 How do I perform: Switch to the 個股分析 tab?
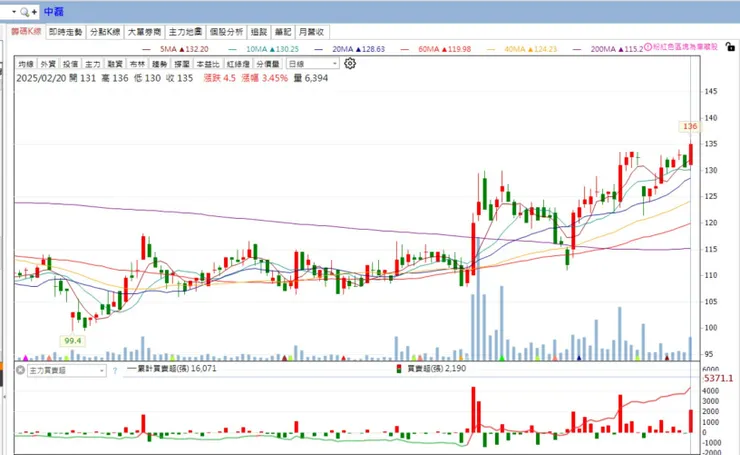(226, 32)
